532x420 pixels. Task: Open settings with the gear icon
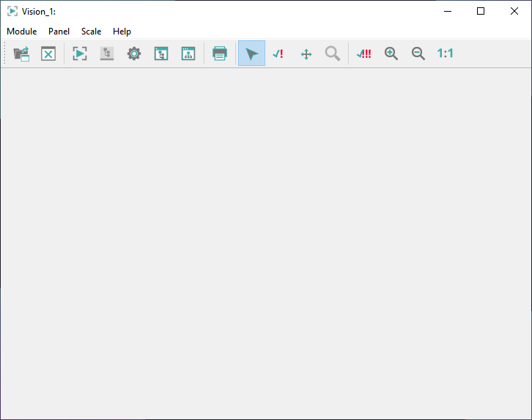click(x=134, y=54)
